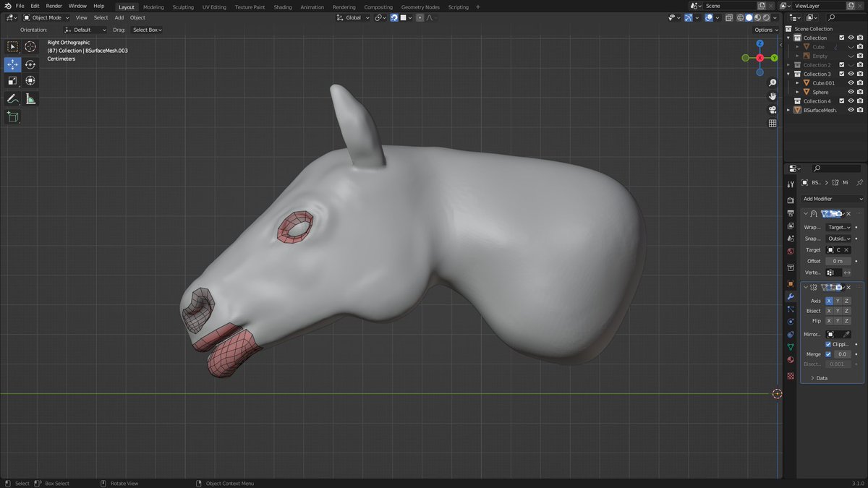Click the viewport zoom magnifier icon
This screenshot has height=488, width=868.
click(x=773, y=83)
